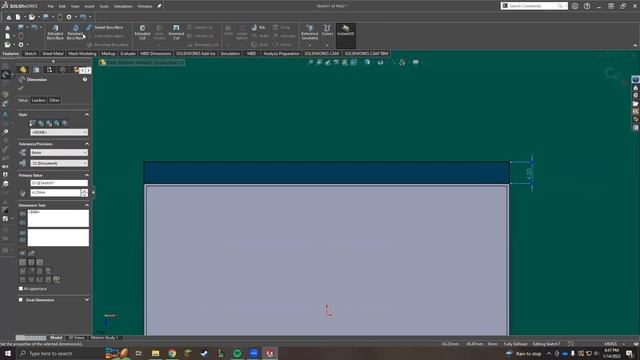This screenshot has width=640, height=360.
Task: Switch to the ConfigurationManager tab icon
Action: [49, 70]
